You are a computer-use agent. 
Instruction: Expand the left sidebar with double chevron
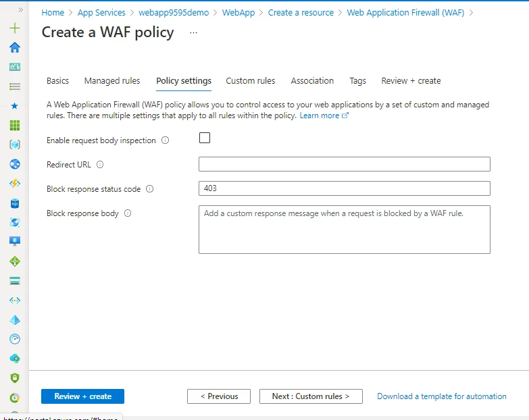(20, 10)
